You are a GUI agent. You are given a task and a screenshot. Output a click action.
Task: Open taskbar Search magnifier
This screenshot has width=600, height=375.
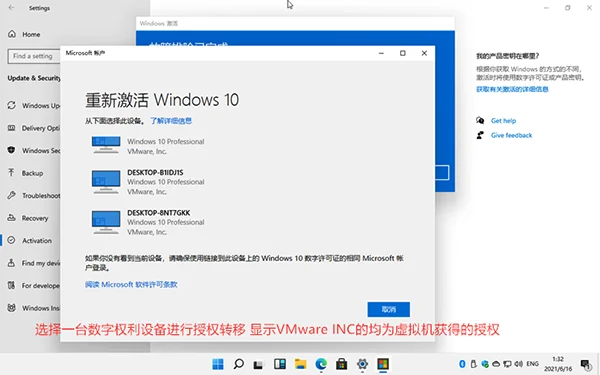238,364
